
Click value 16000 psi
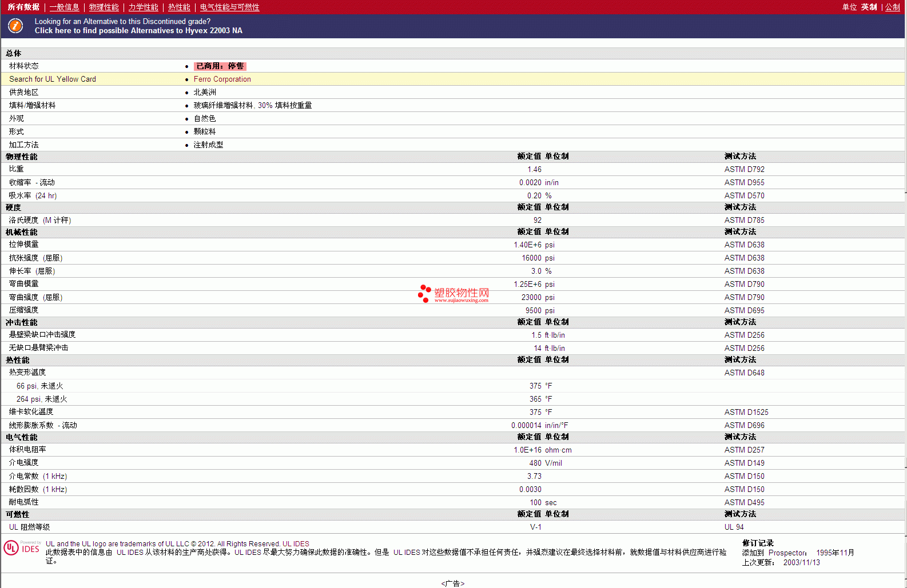pyautogui.click(x=538, y=258)
